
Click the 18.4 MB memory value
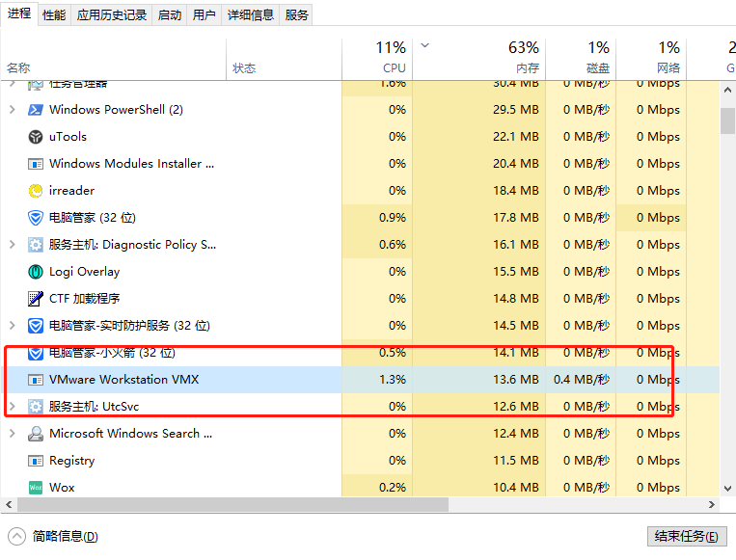click(515, 191)
